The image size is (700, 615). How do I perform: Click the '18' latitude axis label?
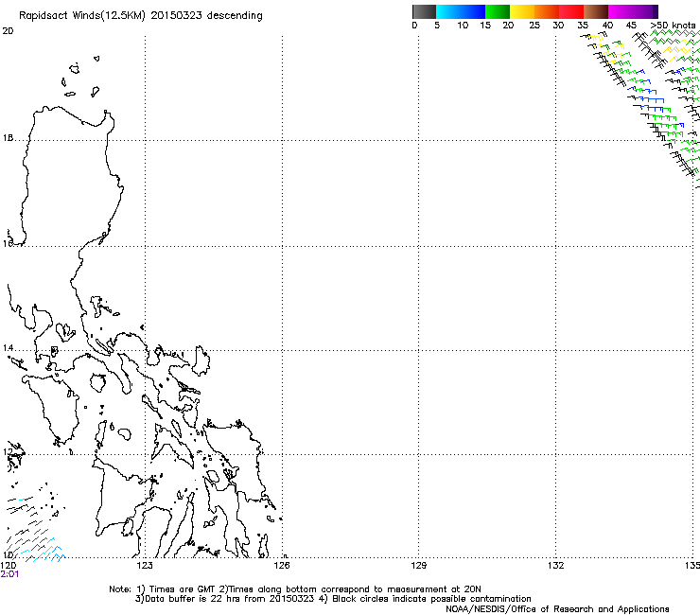pyautogui.click(x=8, y=138)
